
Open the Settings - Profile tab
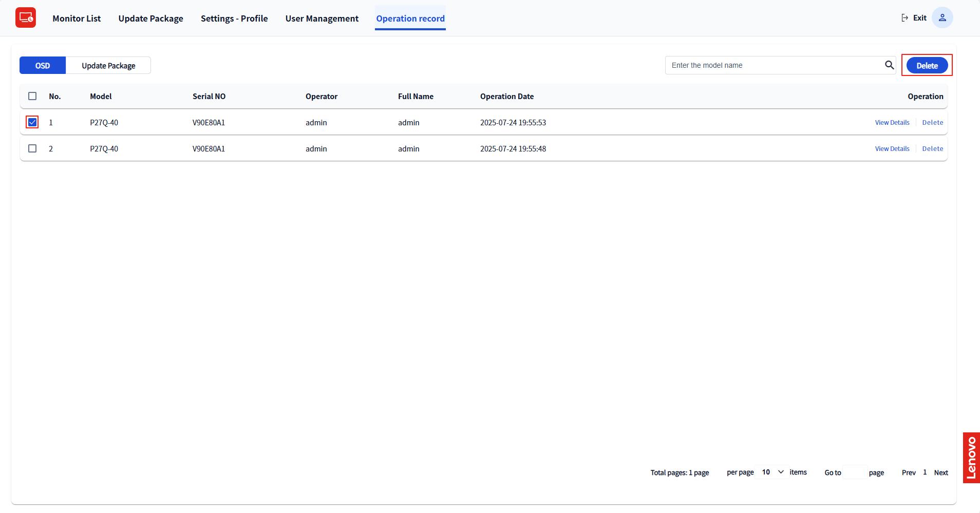pyautogui.click(x=234, y=18)
